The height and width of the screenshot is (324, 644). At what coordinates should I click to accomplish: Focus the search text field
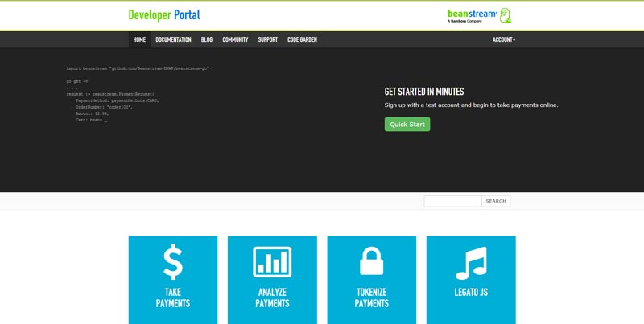[x=452, y=201]
